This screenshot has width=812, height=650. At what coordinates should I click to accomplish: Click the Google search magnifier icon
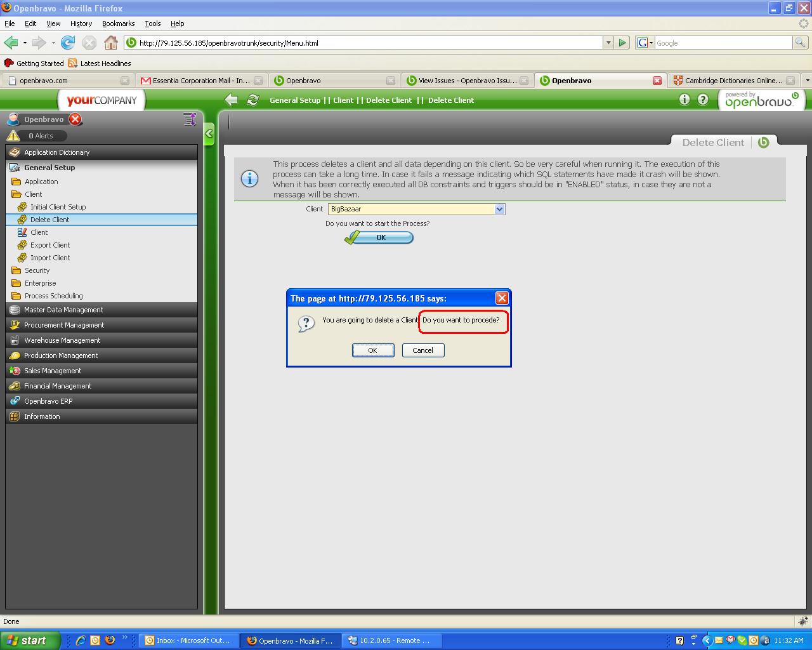(801, 43)
